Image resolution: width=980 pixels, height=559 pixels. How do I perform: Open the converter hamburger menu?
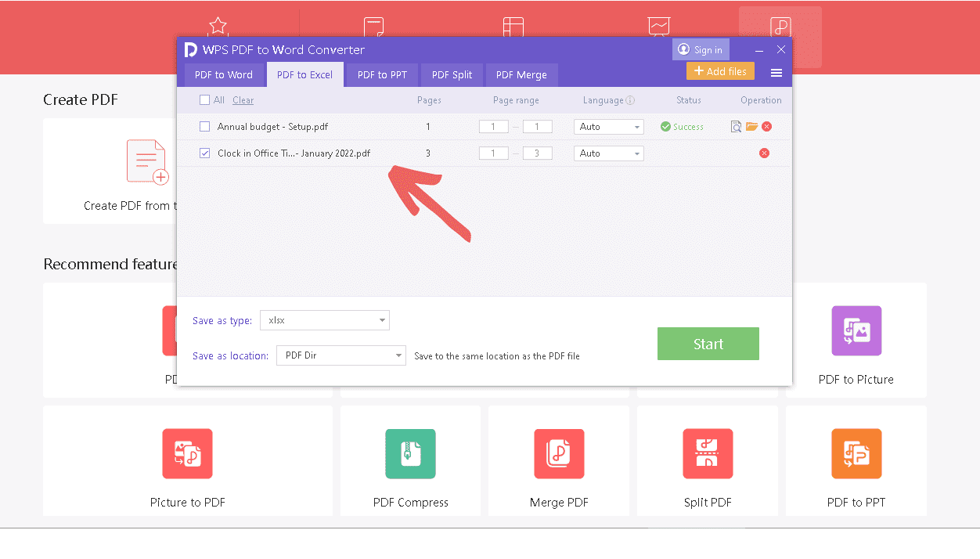coord(776,73)
